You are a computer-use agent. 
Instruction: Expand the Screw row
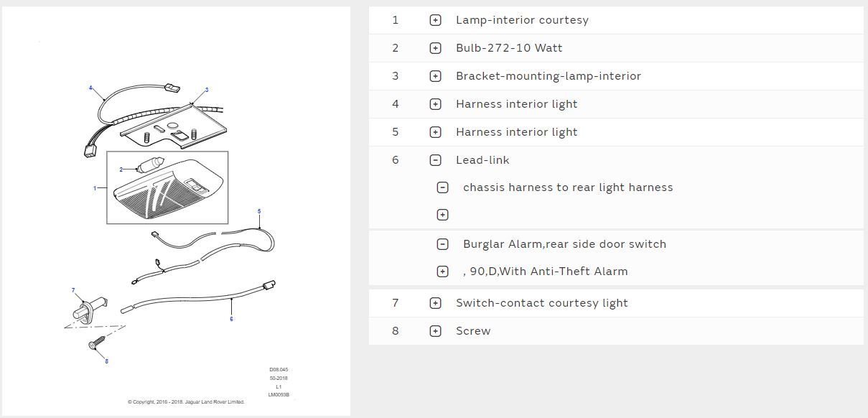click(435, 331)
